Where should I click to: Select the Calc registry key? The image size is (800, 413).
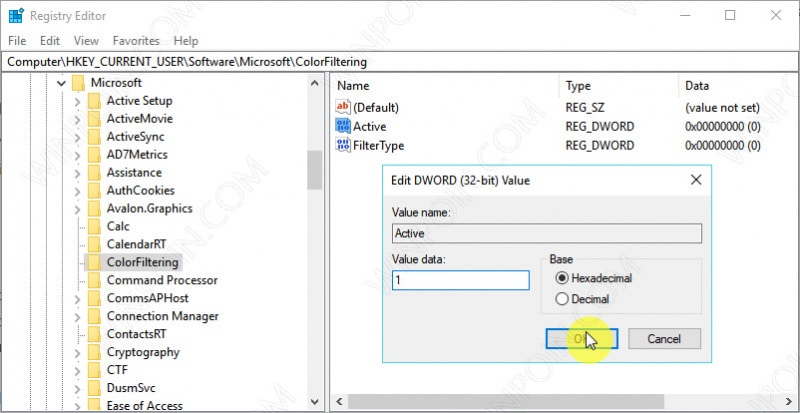118,226
